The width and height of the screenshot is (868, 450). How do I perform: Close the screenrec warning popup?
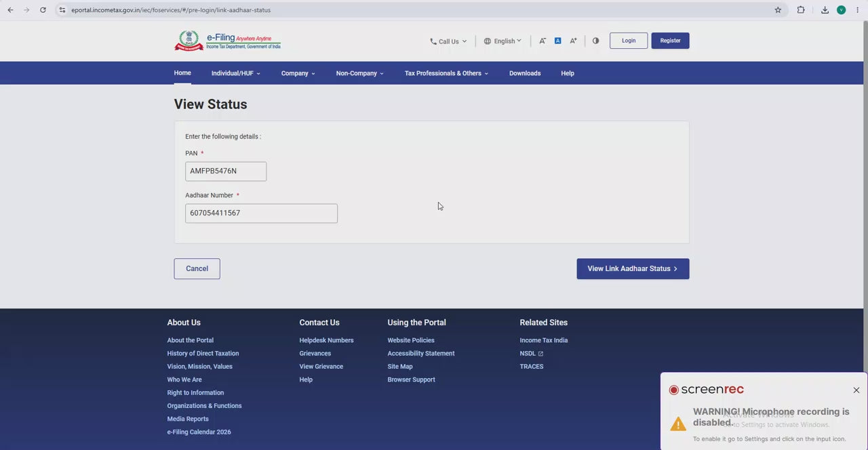pyautogui.click(x=856, y=390)
